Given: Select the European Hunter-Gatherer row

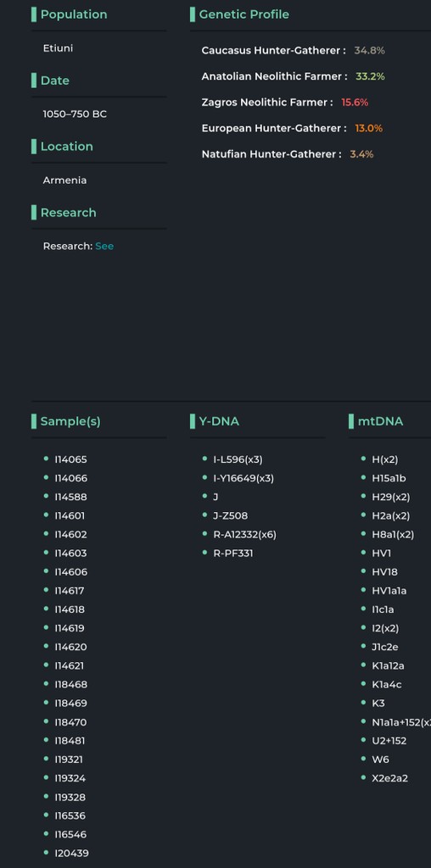Looking at the screenshot, I should pos(292,129).
